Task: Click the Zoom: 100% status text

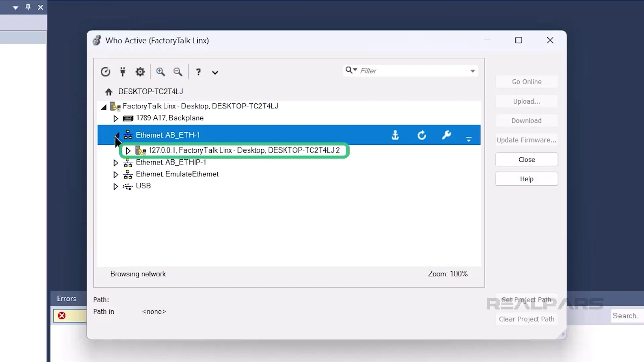Action: (x=448, y=274)
